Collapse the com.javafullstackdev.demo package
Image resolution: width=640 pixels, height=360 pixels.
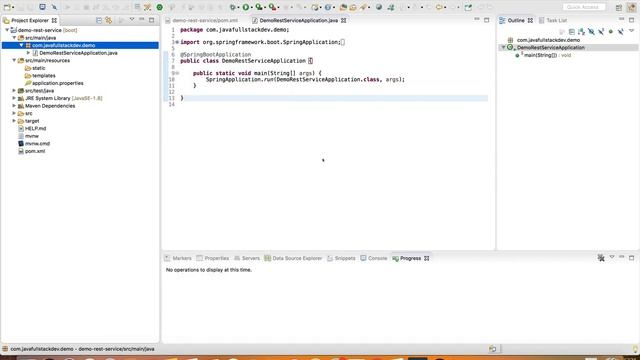(21, 45)
